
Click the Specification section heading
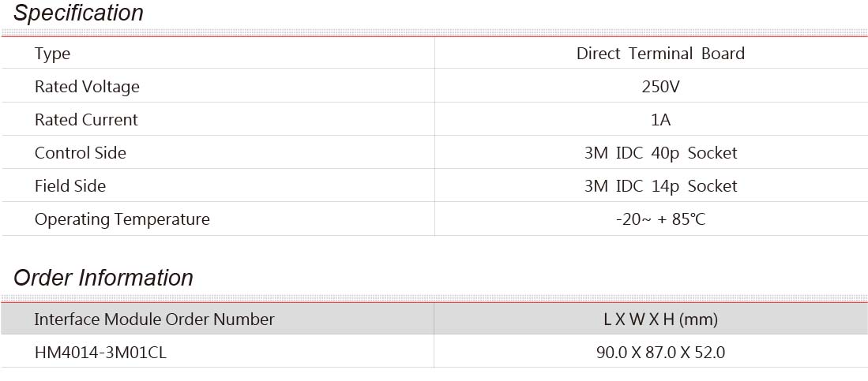coord(78,13)
